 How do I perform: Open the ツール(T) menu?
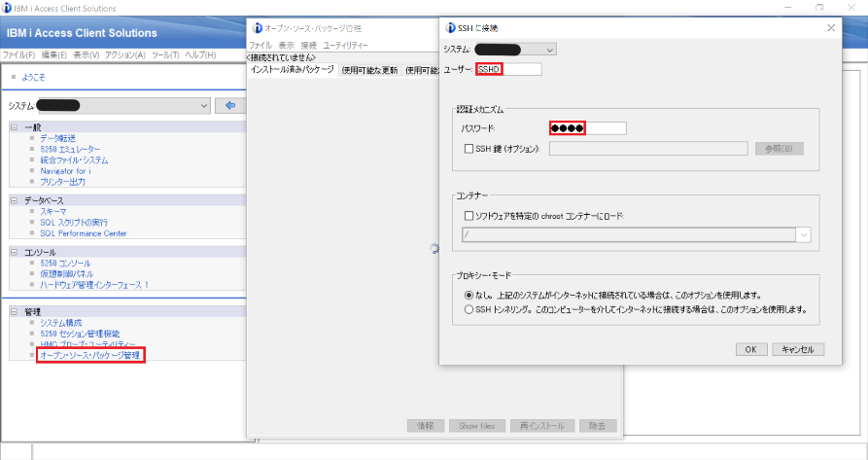pyautogui.click(x=165, y=54)
